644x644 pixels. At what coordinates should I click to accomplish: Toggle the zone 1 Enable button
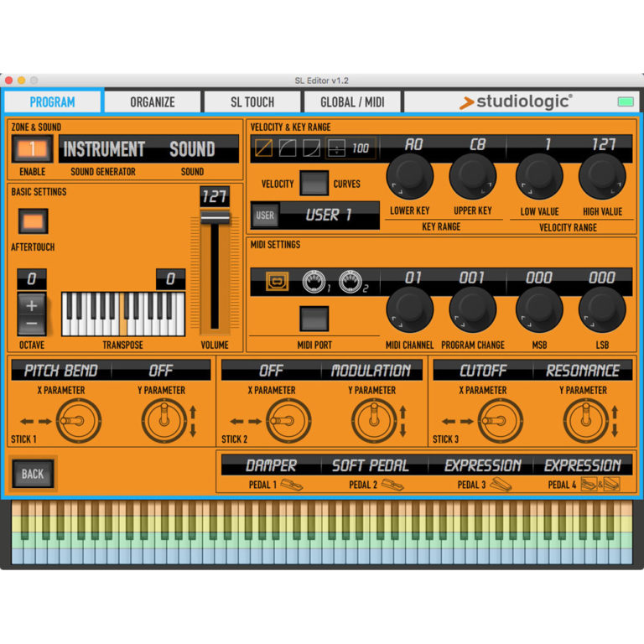point(32,149)
